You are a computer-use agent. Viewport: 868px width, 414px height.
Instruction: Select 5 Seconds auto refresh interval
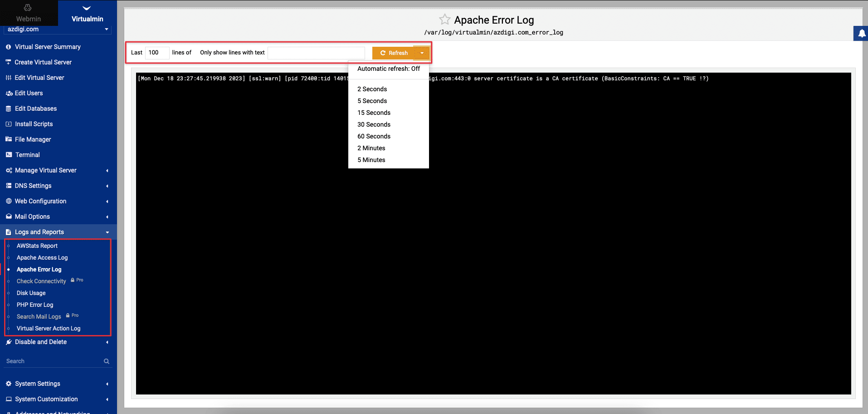(372, 101)
